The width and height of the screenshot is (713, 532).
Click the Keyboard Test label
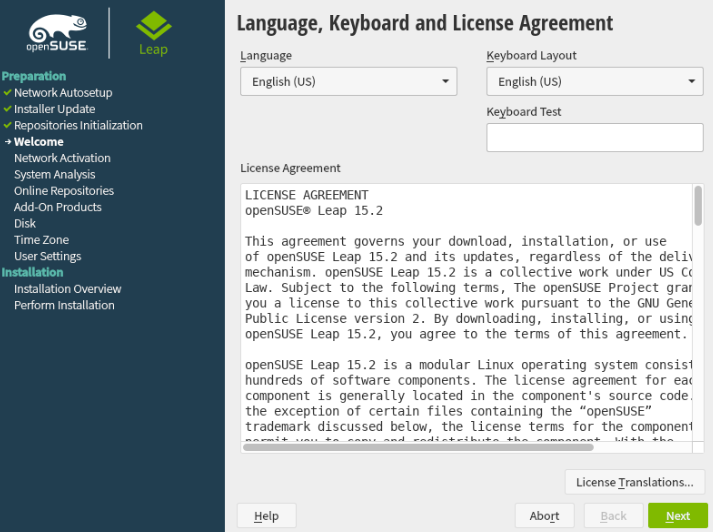point(524,112)
